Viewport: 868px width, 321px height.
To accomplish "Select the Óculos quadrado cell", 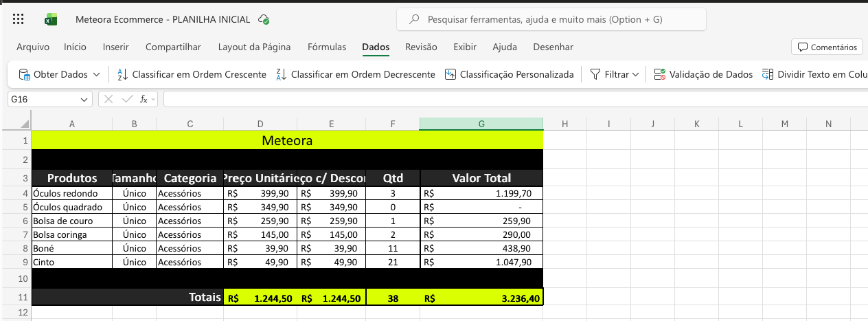I will pyautogui.click(x=72, y=207).
